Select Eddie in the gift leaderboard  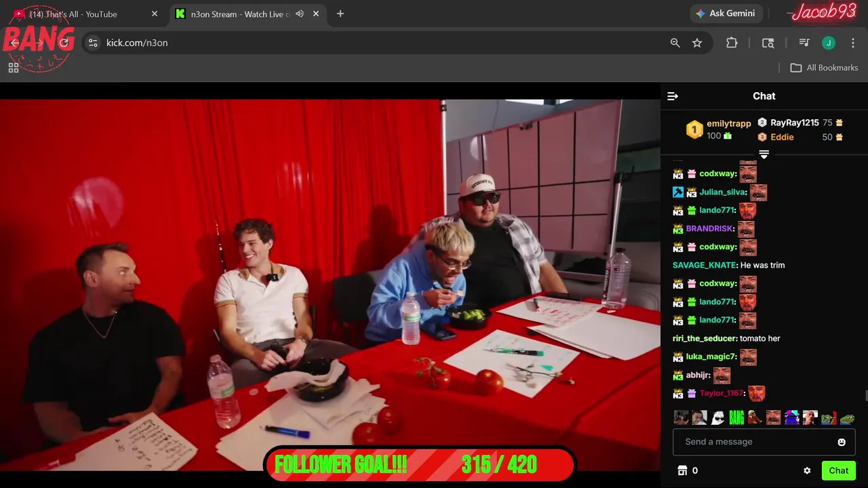coord(800,137)
